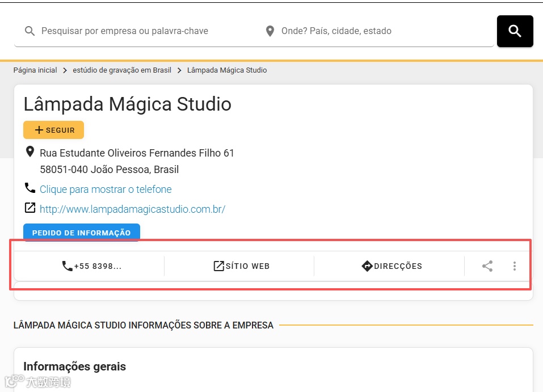Image resolution: width=543 pixels, height=392 pixels.
Task: Click the Direcções diamond arrow icon
Action: click(367, 266)
